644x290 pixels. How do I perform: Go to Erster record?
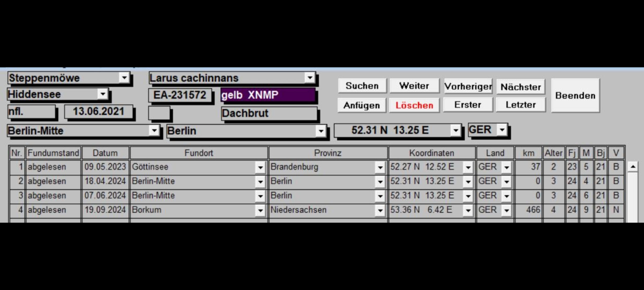coord(468,105)
